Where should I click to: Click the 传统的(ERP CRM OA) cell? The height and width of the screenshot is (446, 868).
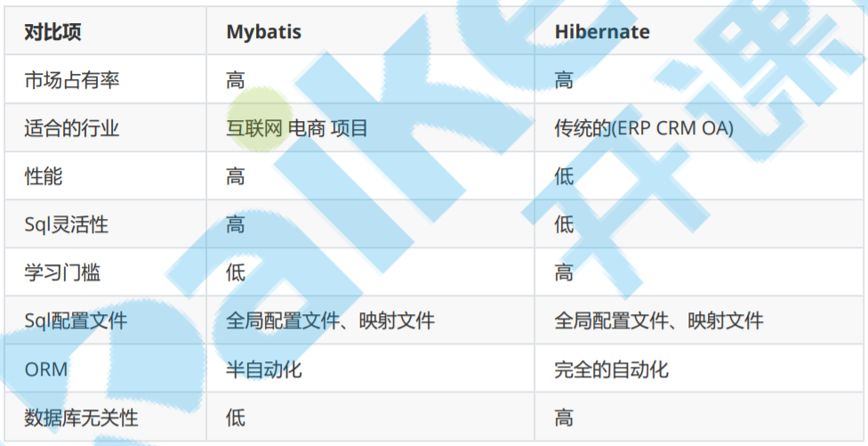click(643, 128)
